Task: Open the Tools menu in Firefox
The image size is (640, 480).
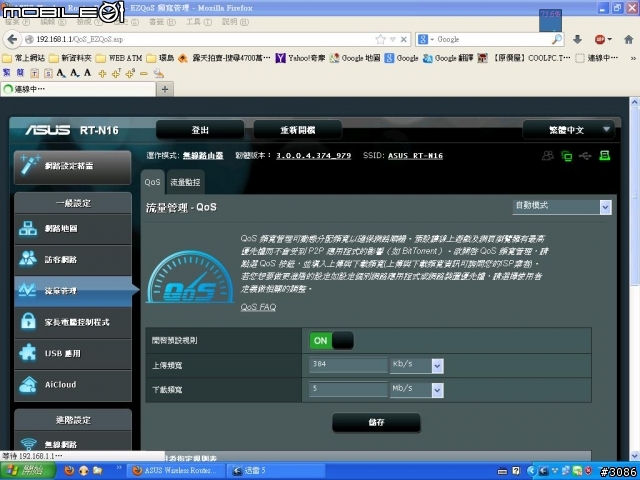Action: point(199,22)
